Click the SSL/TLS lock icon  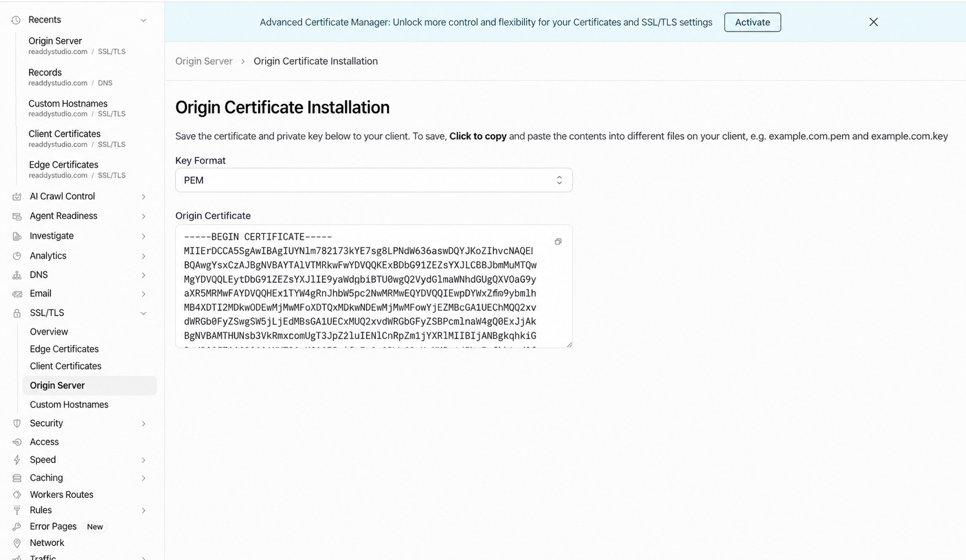17,313
